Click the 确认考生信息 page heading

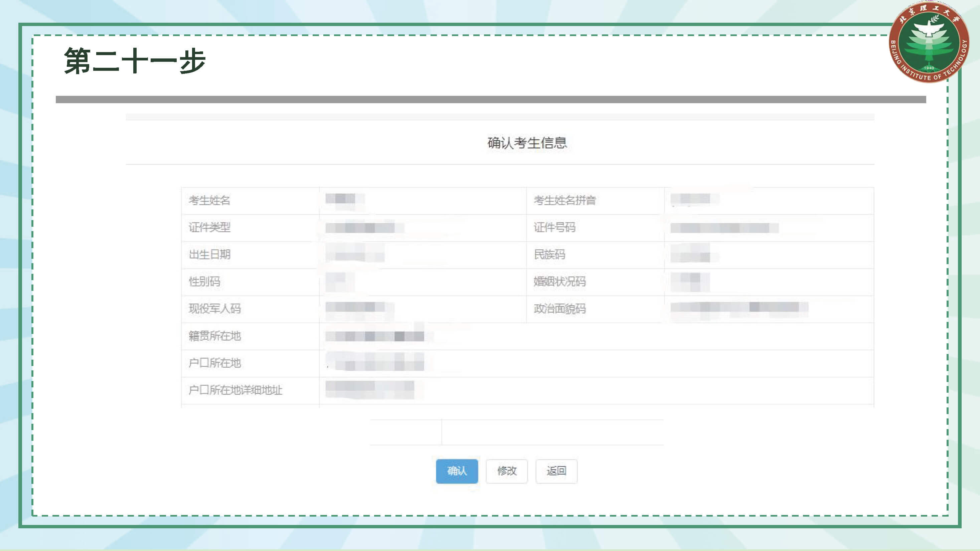point(527,143)
